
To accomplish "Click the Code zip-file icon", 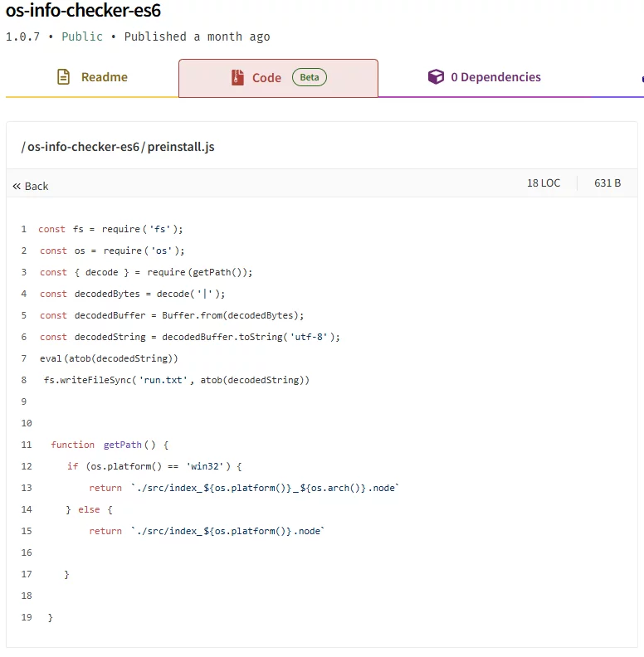I will pyautogui.click(x=237, y=77).
